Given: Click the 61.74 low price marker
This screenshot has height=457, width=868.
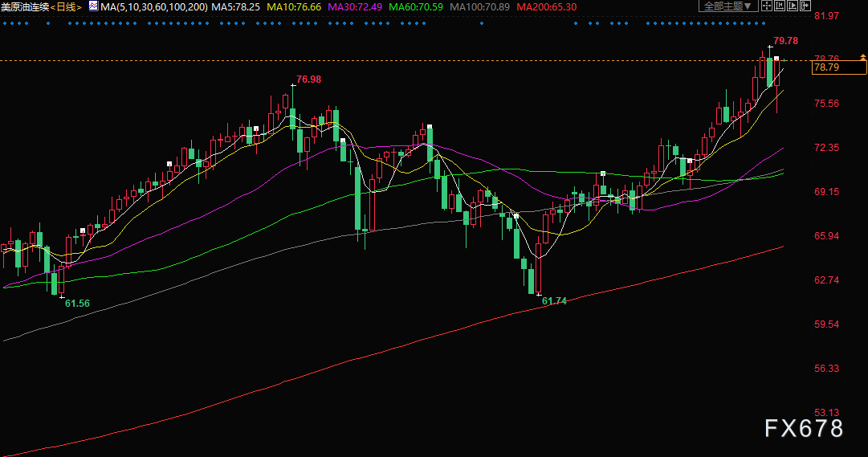Looking at the screenshot, I should point(554,301).
